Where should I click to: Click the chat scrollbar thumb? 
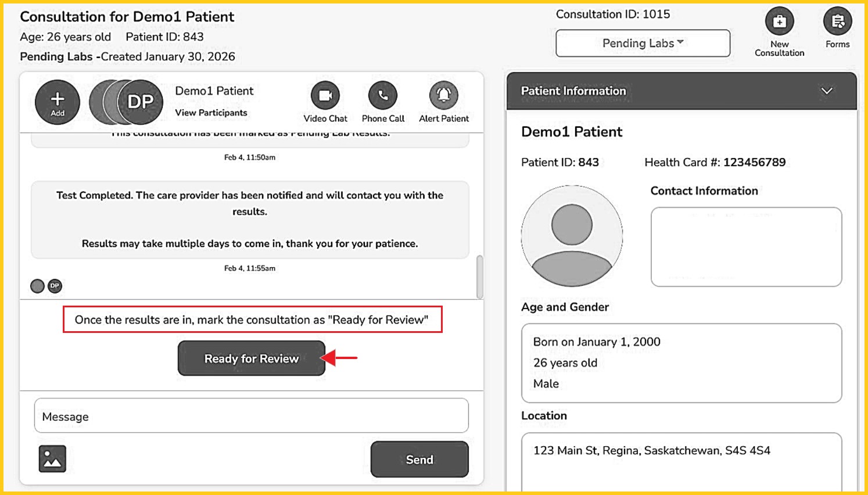pyautogui.click(x=480, y=277)
